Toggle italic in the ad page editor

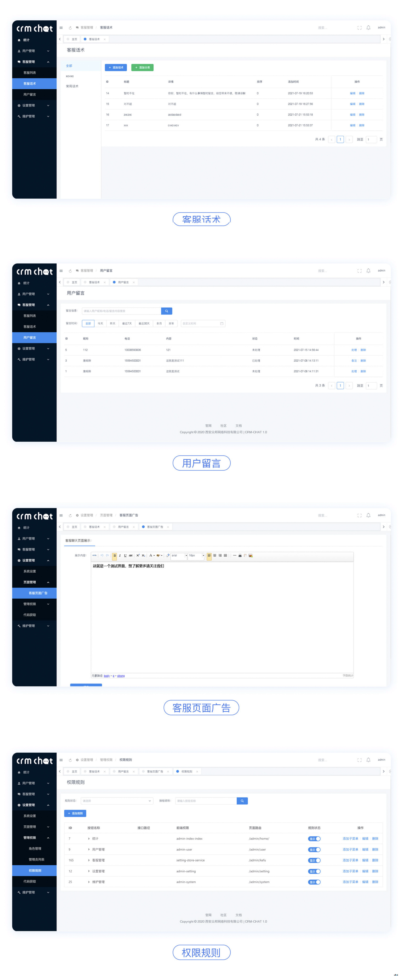(x=120, y=555)
